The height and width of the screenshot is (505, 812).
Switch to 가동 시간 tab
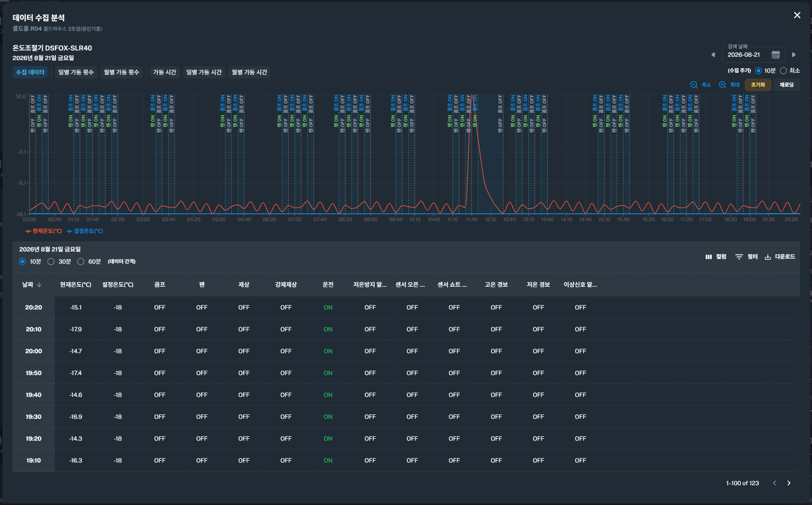click(x=165, y=72)
